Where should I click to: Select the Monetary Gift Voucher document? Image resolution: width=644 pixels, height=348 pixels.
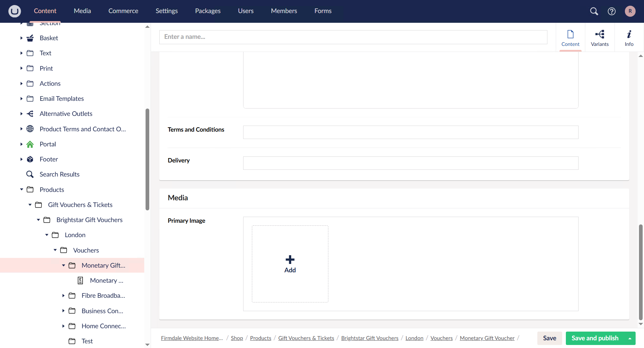[x=107, y=280]
